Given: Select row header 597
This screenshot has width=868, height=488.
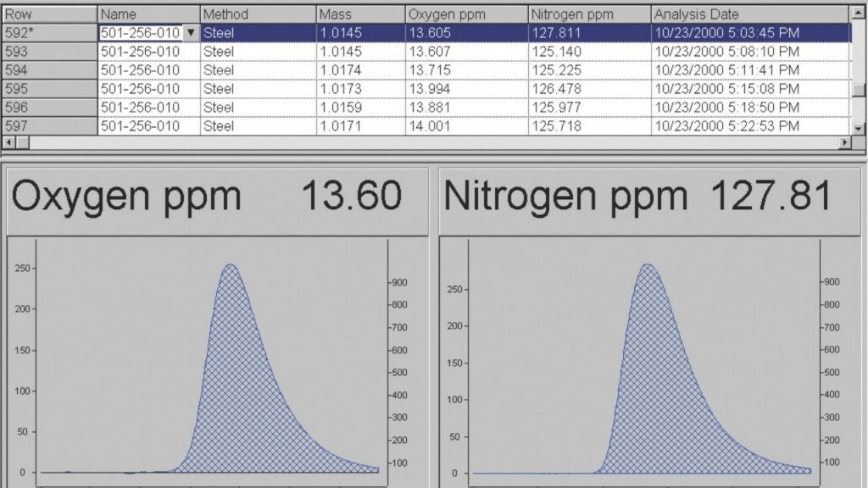Looking at the screenshot, I should pos(50,126).
